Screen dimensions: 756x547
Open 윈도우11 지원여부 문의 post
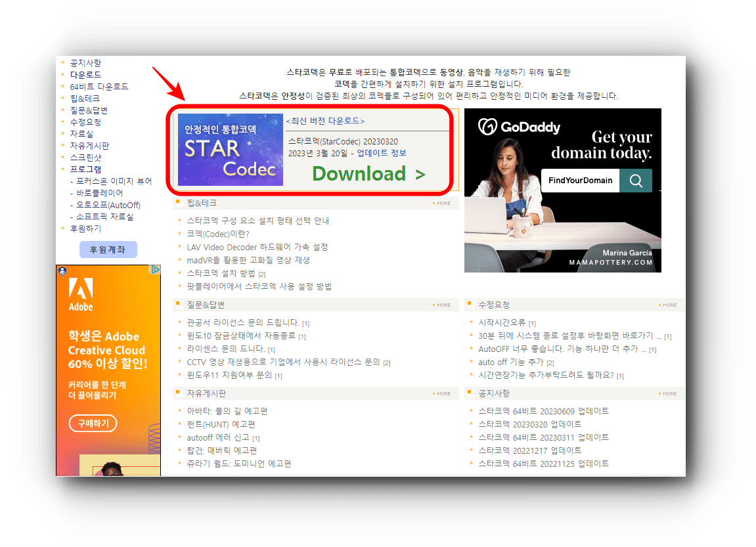(x=229, y=375)
